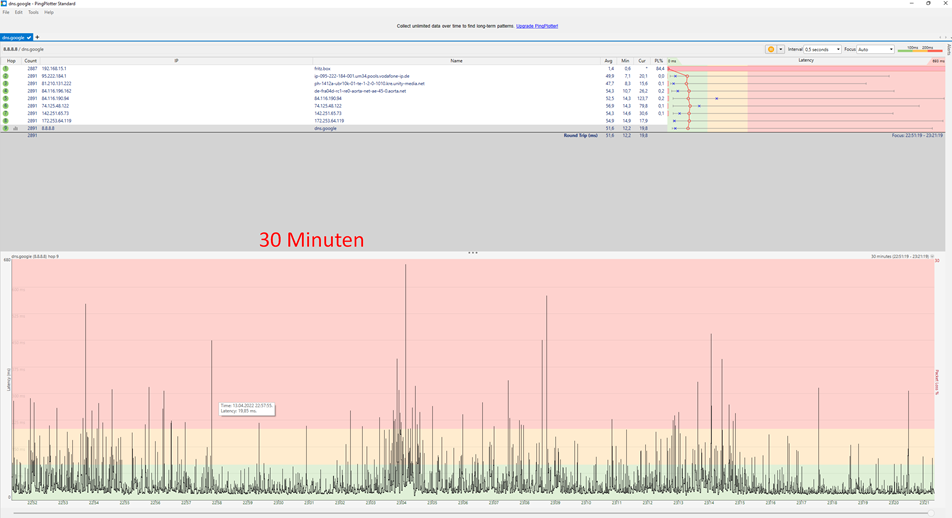The width and height of the screenshot is (952, 518).
Task: Click the PingPlotter app icon in title bar
Action: pyautogui.click(x=4, y=4)
